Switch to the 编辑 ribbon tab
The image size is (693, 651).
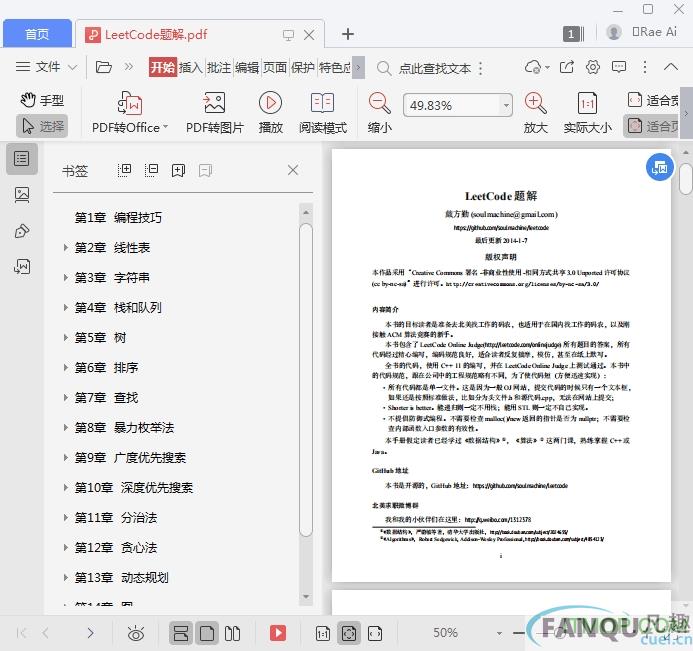pyautogui.click(x=247, y=68)
